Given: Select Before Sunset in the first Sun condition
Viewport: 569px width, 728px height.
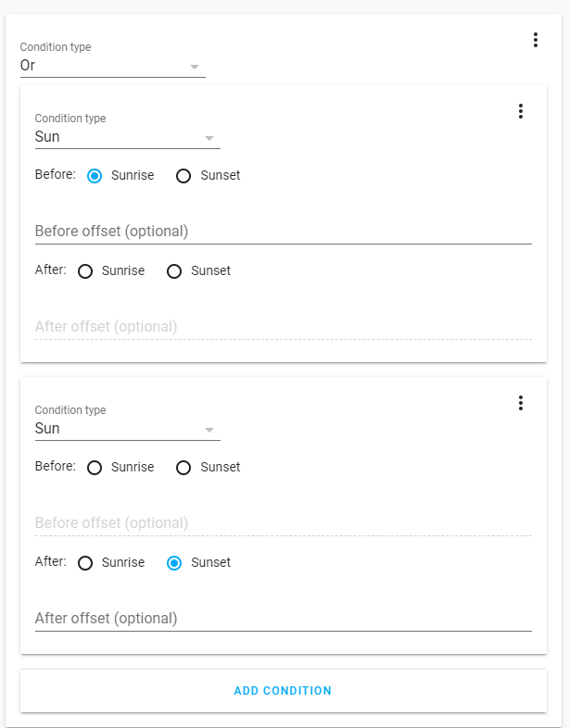Looking at the screenshot, I should click(183, 175).
